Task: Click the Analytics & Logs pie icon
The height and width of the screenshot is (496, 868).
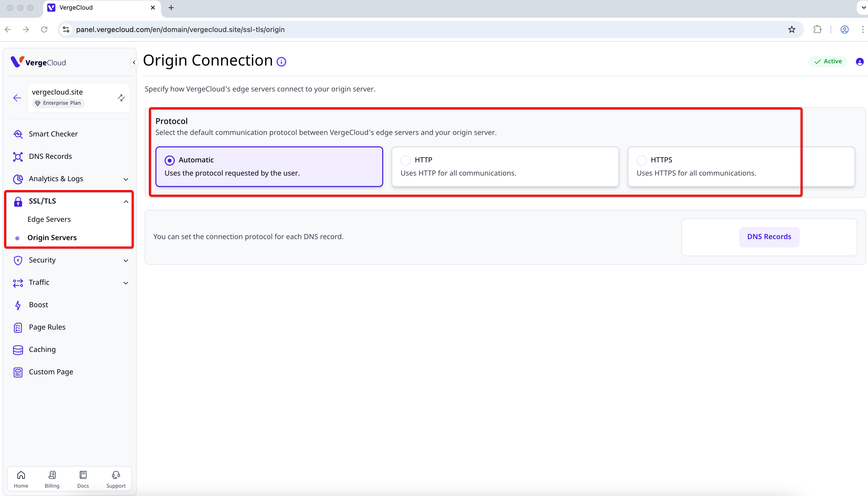Action: [18, 179]
